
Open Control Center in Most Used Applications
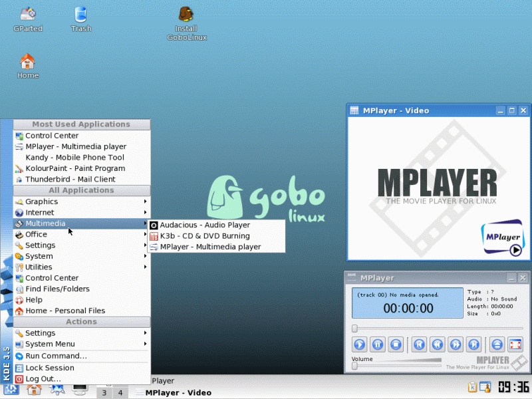[x=82, y=136]
